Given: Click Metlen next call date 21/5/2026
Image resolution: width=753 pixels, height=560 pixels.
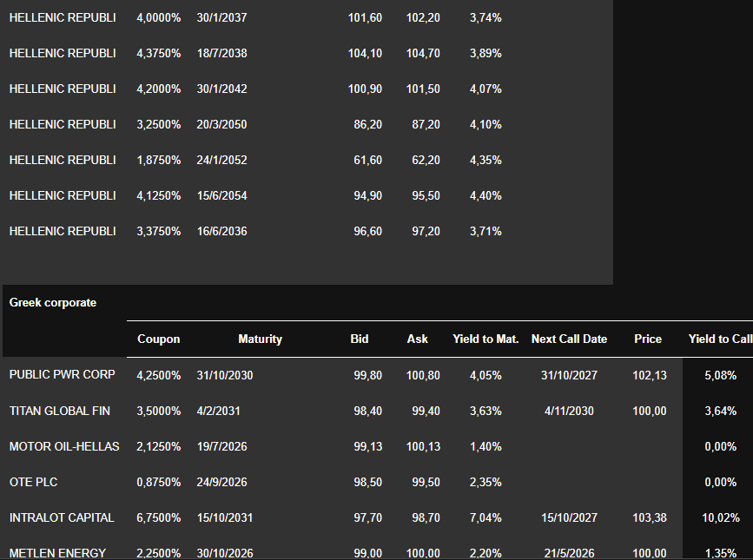Looking at the screenshot, I should click(x=569, y=553).
